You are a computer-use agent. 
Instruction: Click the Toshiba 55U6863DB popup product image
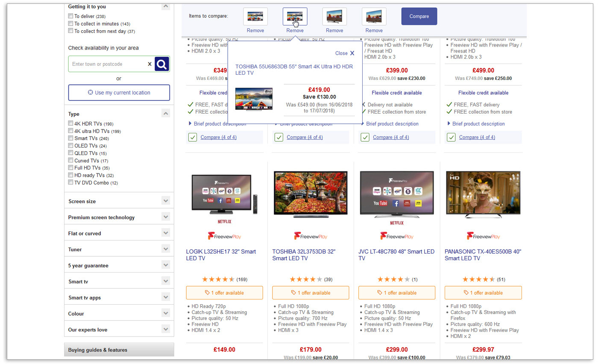click(x=254, y=99)
